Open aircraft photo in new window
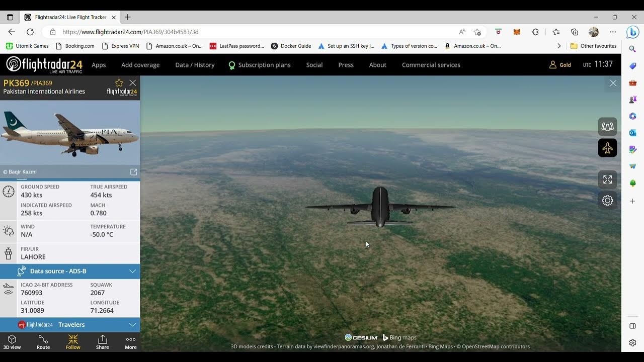Screen dimensions: 644x362 coord(133,172)
